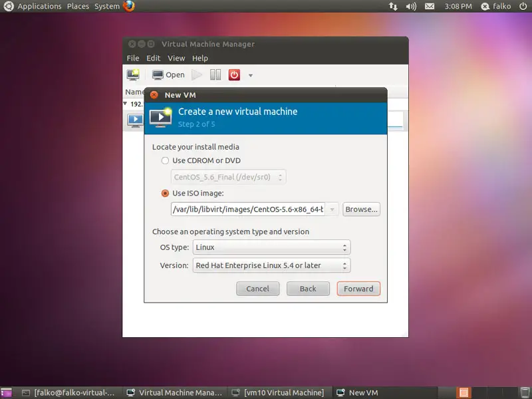Click the power session icon in top panel
The height and width of the screenshot is (399, 532).
(x=523, y=6)
